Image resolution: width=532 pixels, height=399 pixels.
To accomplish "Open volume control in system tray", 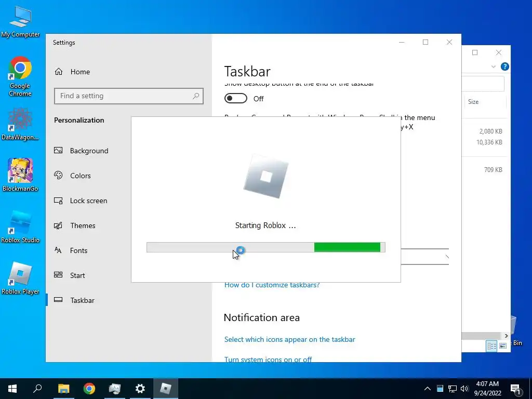I will click(x=464, y=389).
